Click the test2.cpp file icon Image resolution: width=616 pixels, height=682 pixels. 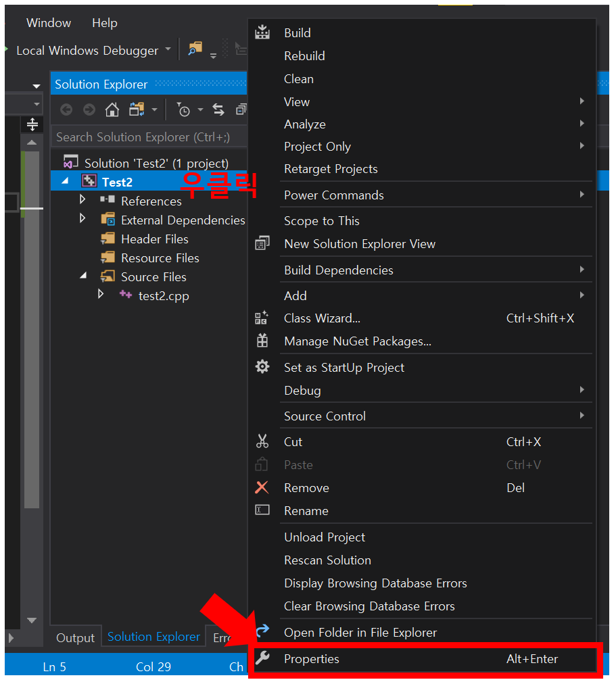coord(126,295)
